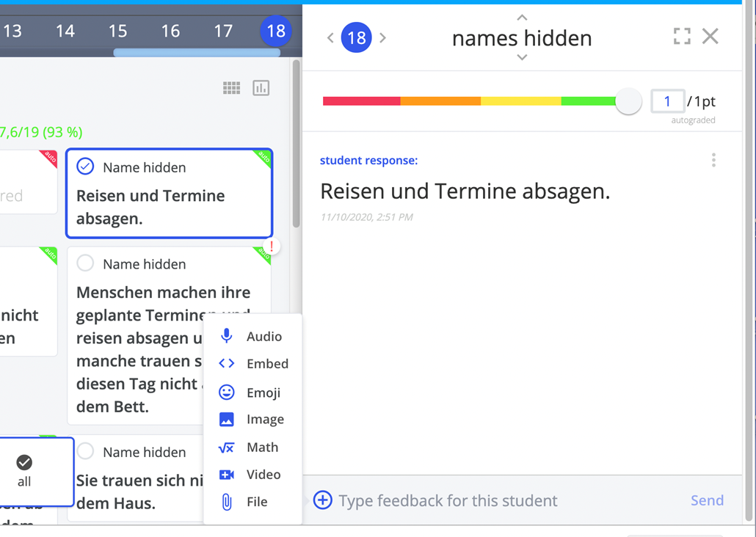Select the Audio microphone option
The image size is (756, 537).
[x=252, y=336]
